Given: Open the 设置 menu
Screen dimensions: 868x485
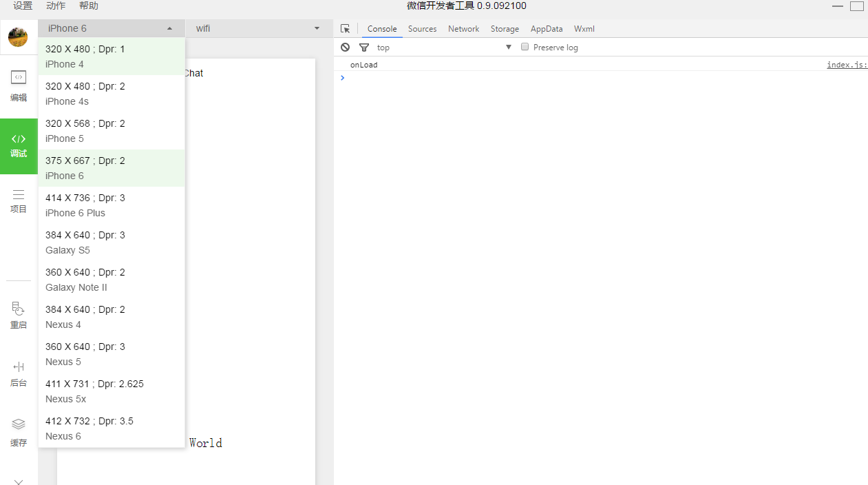Looking at the screenshot, I should pos(23,6).
